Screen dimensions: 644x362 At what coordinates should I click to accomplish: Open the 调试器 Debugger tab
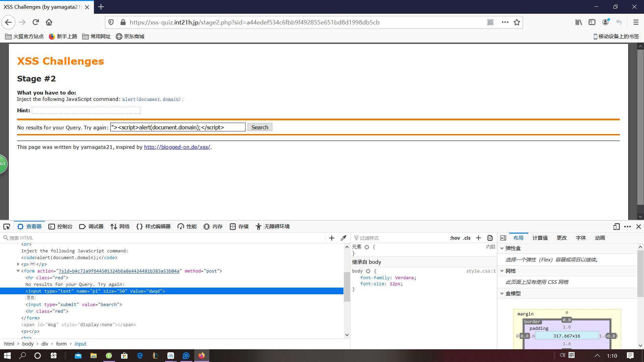tap(91, 227)
